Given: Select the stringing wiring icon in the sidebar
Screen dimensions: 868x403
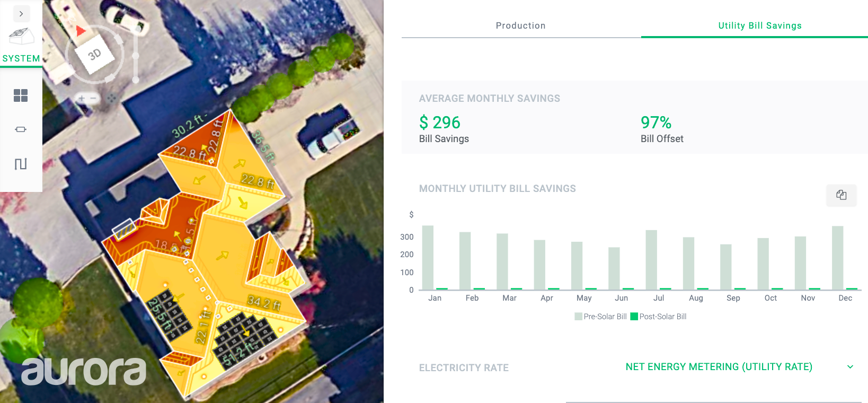Looking at the screenshot, I should 21,164.
